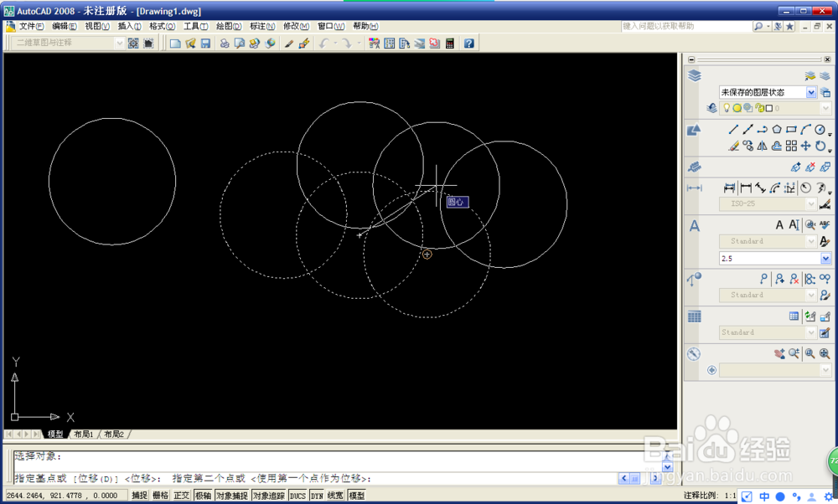
Task: Select the Rotate tool
Action: coord(820,146)
